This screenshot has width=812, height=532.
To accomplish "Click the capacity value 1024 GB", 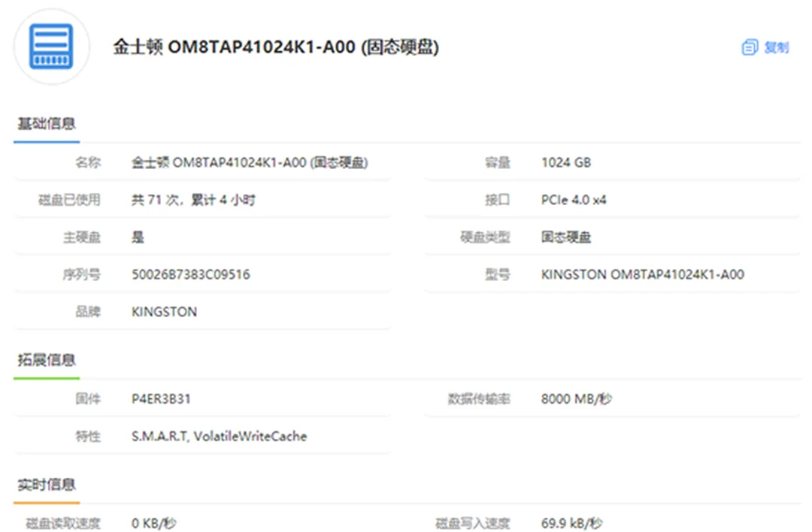I will point(565,162).
